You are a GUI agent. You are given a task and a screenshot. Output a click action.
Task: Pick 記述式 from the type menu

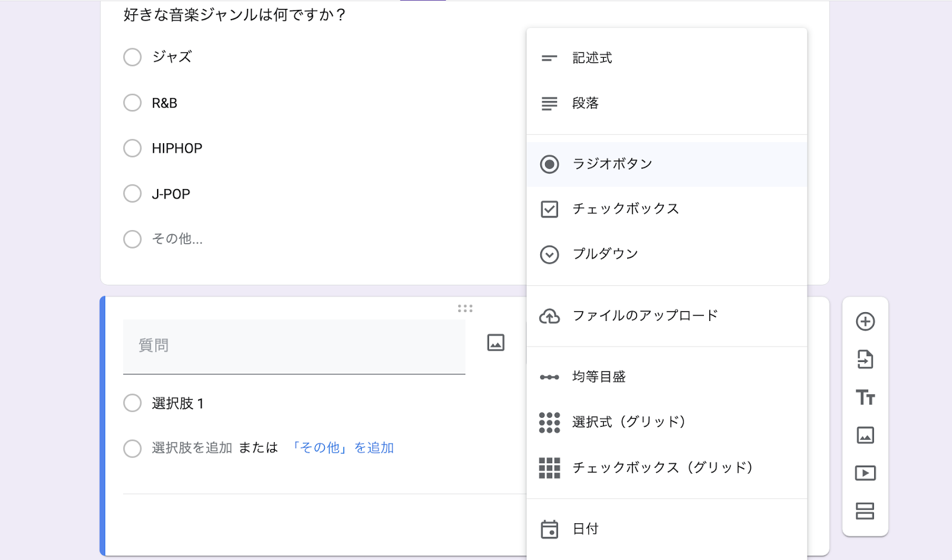click(x=592, y=58)
